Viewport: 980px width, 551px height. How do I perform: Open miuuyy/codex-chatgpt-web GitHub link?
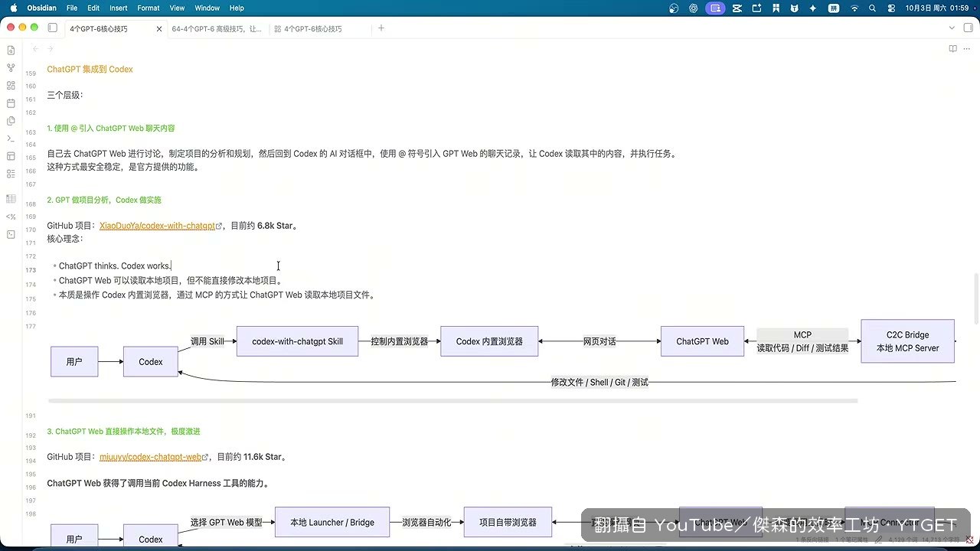151,457
